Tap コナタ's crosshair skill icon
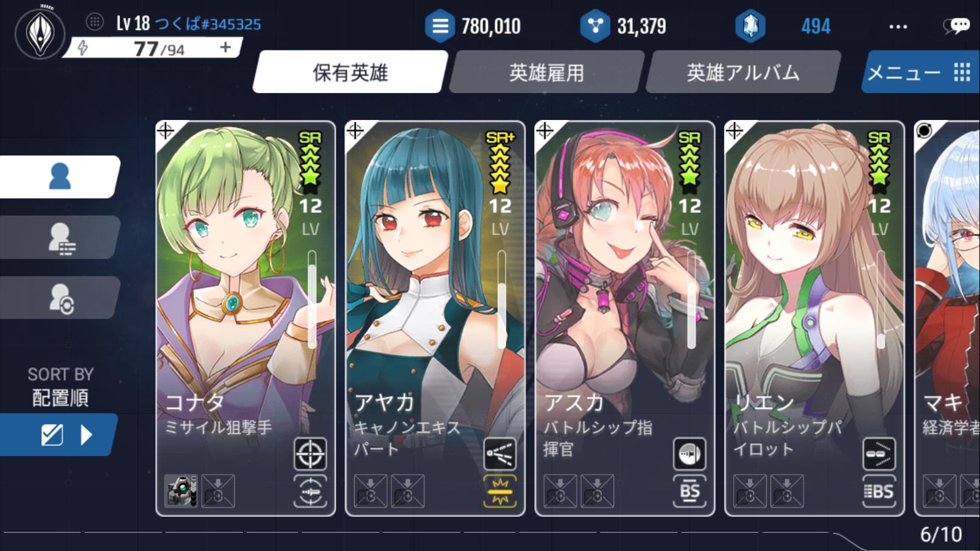Screen dimensions: 980x551 310,454
